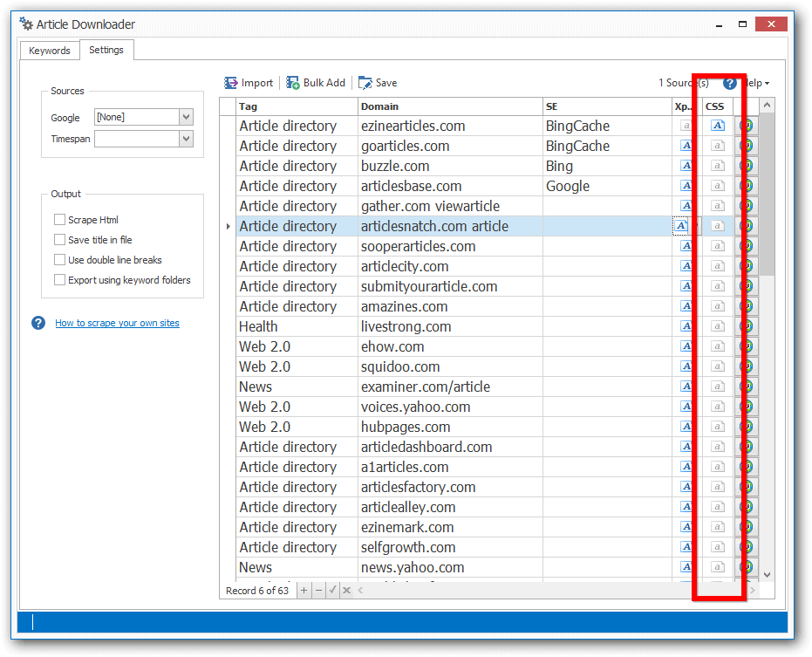Select the articlecity.com domain cell

point(450,266)
